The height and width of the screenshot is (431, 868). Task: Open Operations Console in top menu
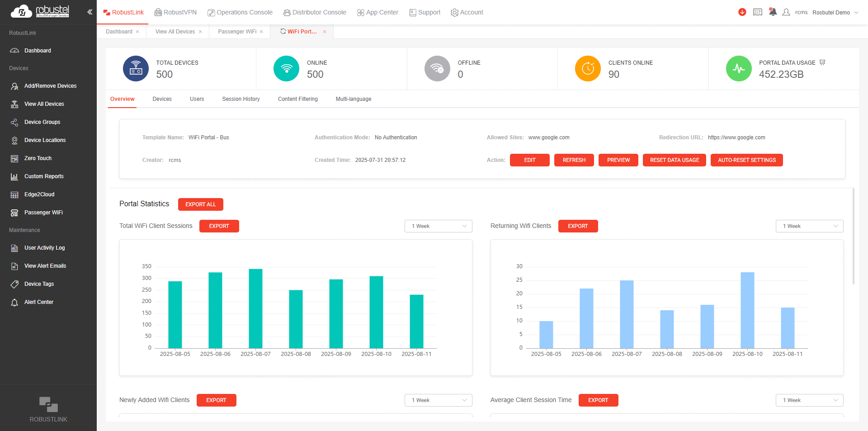click(240, 12)
